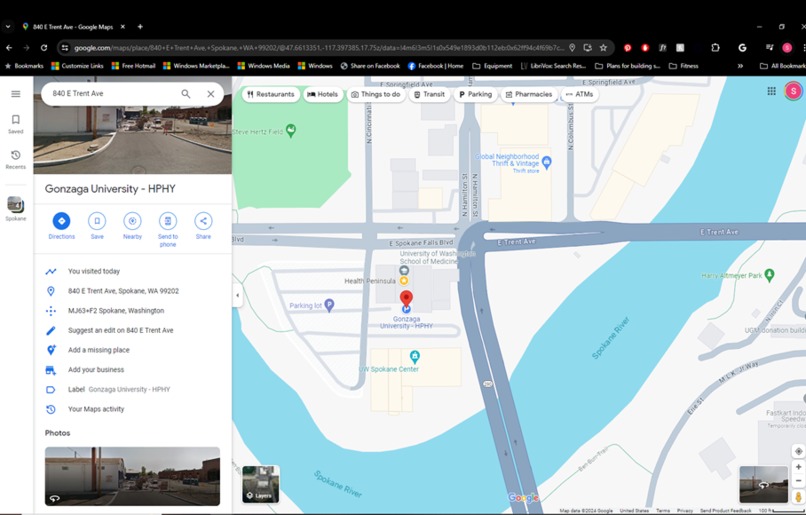
Task: Select the 'Things to do' chip
Action: coord(376,95)
